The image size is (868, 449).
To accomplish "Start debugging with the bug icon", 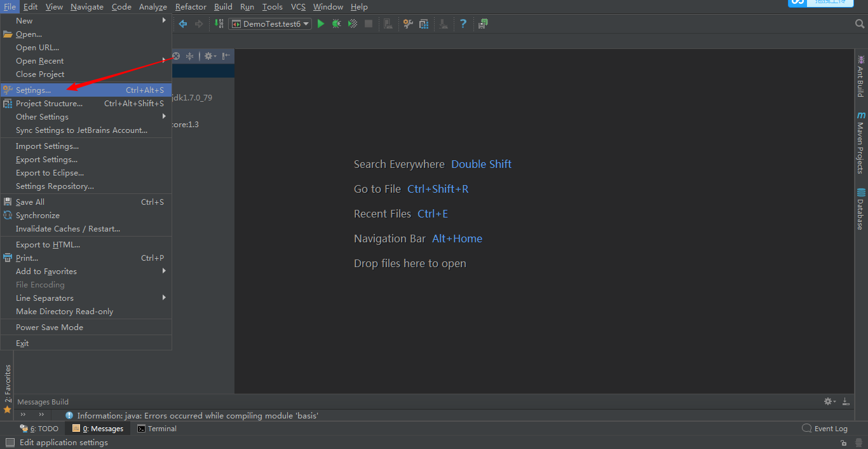I will [x=337, y=24].
